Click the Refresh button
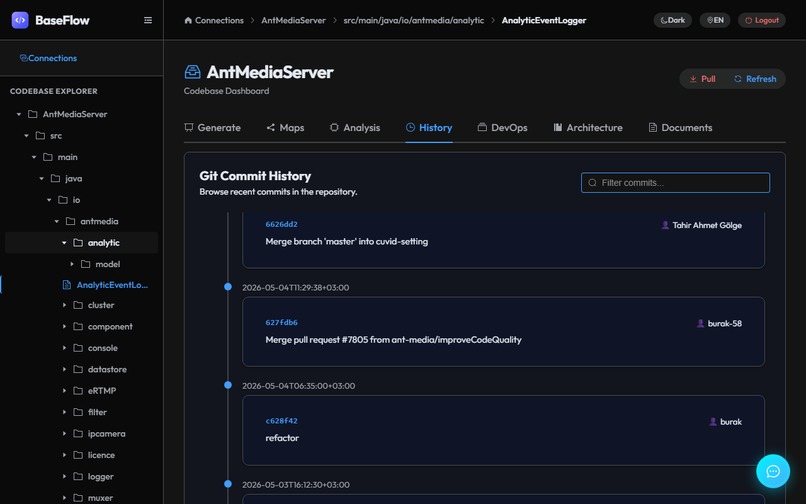 tap(755, 79)
